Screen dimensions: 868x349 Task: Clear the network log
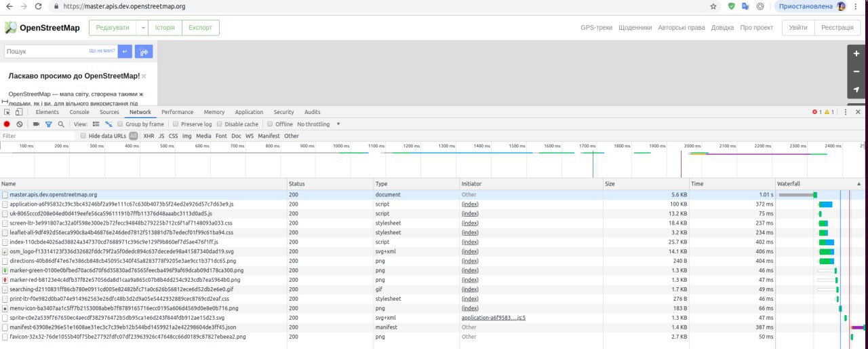[x=20, y=124]
